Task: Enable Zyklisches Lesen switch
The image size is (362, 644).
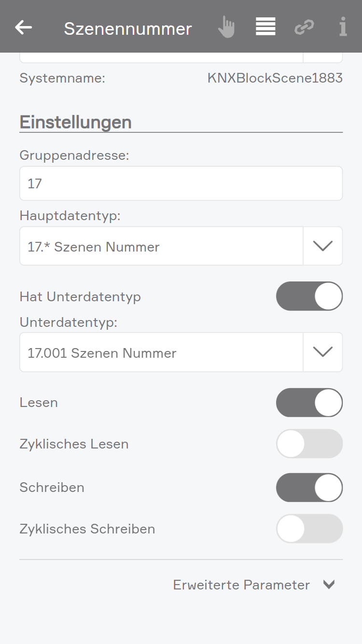Action: click(309, 444)
